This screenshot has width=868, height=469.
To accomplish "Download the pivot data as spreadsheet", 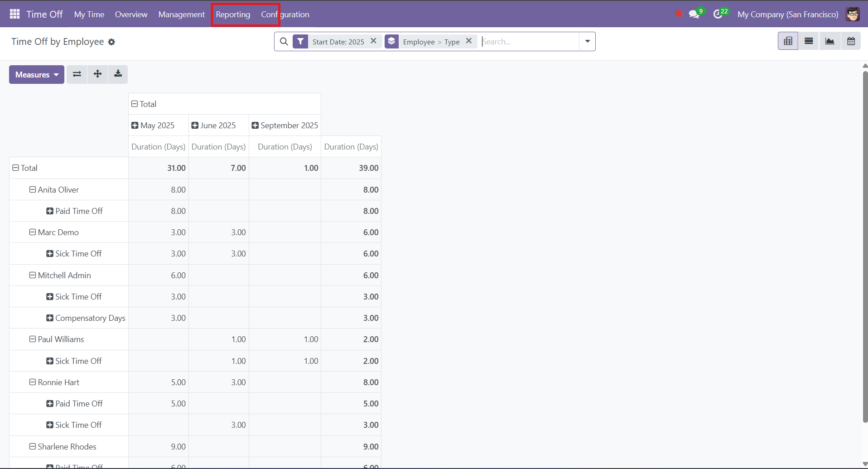I will 118,74.
